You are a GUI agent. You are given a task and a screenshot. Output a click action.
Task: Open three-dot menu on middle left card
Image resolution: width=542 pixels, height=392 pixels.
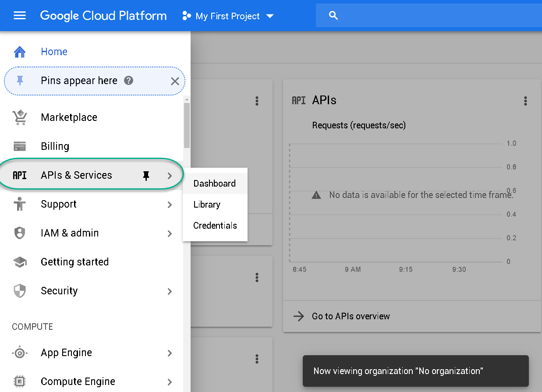[257, 277]
